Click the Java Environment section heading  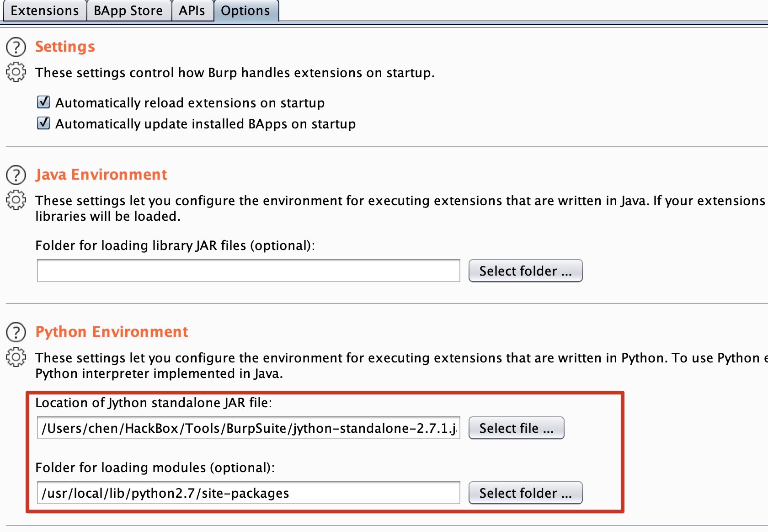pyautogui.click(x=101, y=175)
